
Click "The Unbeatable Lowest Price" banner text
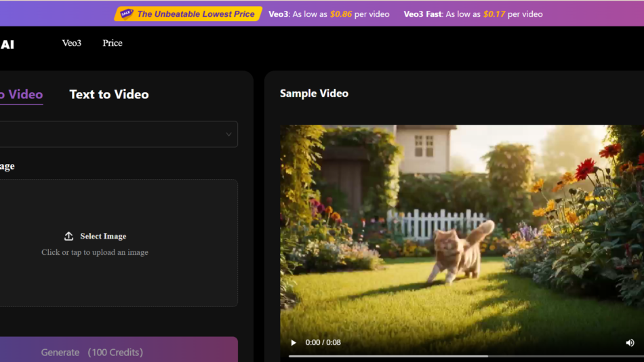click(x=196, y=14)
